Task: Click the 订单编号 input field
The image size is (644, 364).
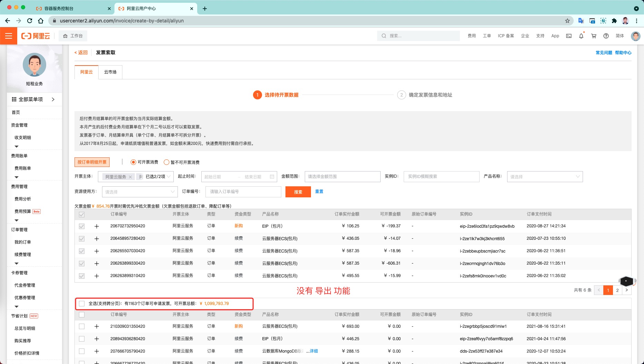Action: coord(243,192)
